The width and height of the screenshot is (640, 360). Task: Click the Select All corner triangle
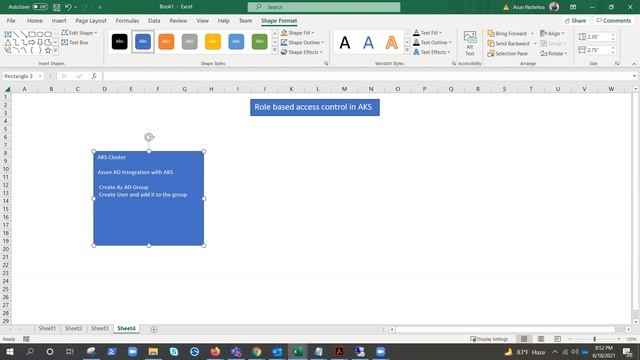[7, 89]
